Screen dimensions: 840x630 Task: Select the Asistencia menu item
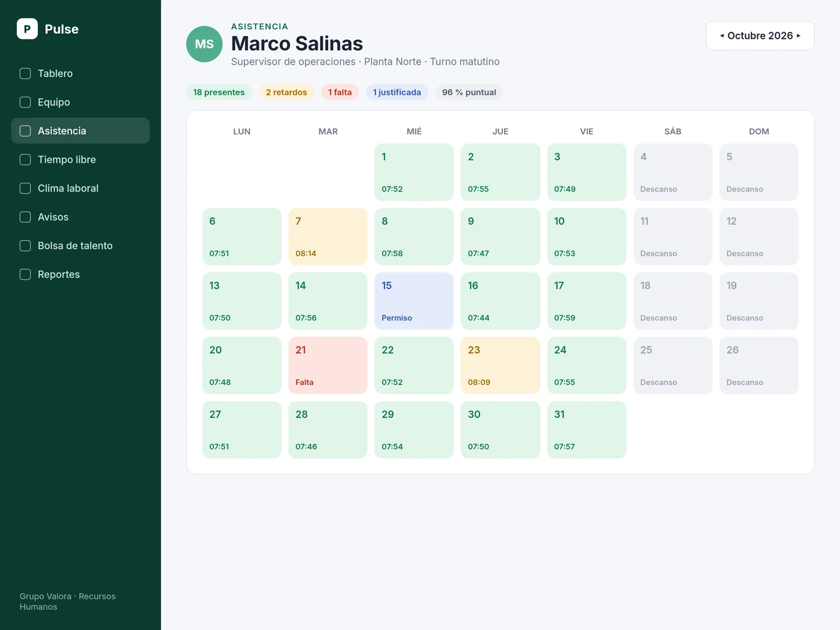coord(80,131)
